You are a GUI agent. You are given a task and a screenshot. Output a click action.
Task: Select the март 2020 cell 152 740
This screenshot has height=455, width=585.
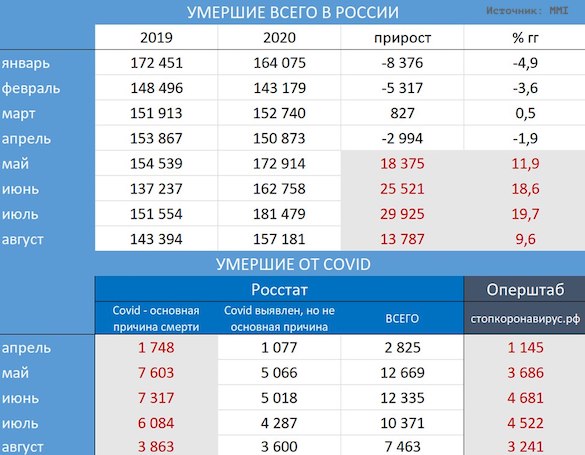coord(279,113)
